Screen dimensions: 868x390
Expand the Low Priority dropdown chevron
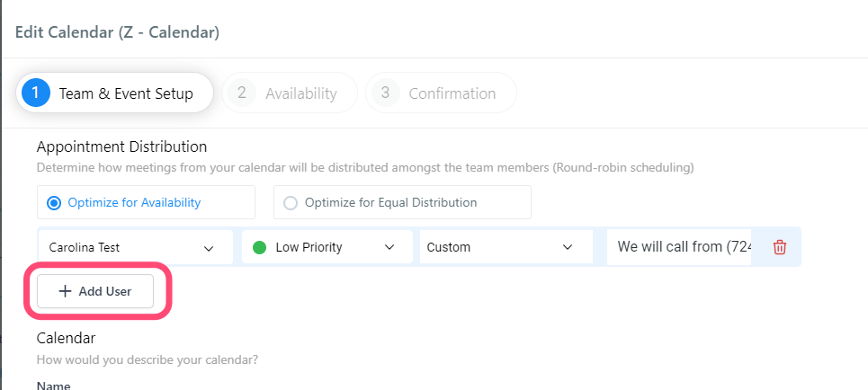click(389, 247)
